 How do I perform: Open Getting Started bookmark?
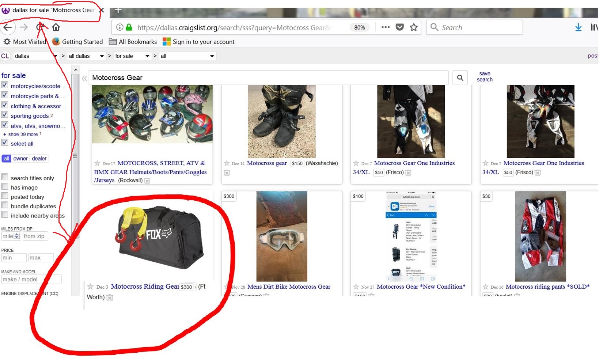(77, 42)
